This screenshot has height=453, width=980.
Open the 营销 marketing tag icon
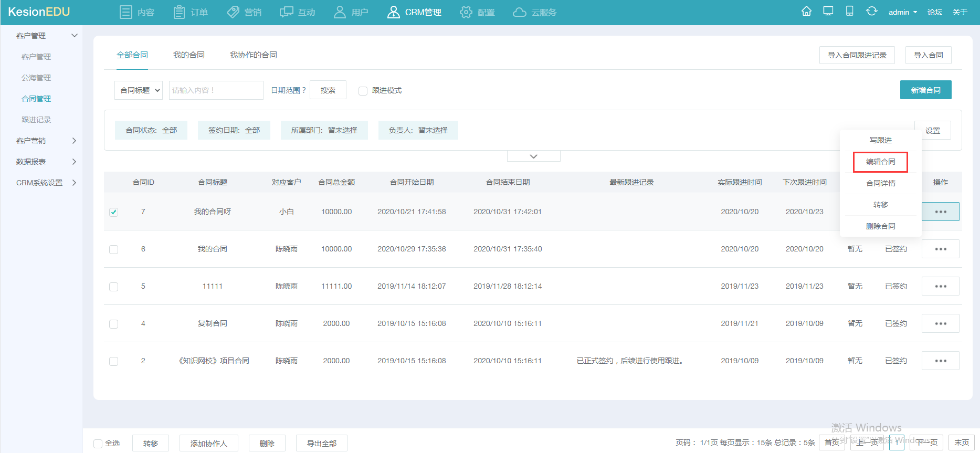[233, 12]
